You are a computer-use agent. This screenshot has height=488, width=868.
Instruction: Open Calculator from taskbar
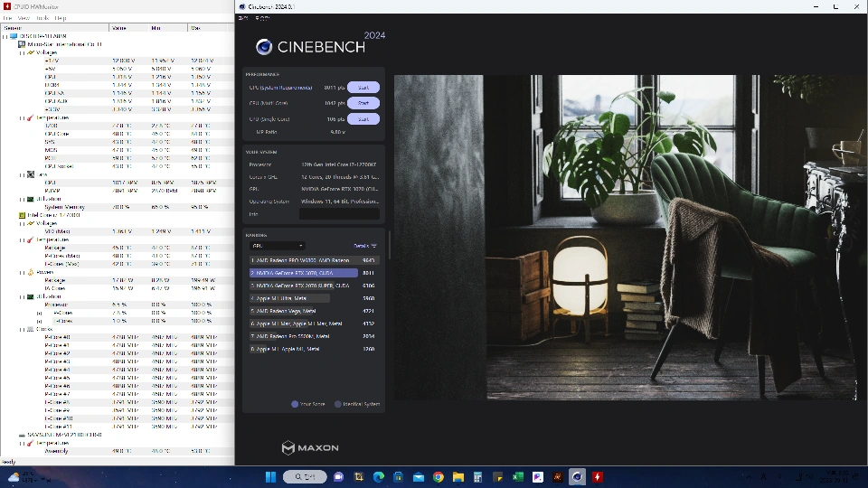click(477, 477)
